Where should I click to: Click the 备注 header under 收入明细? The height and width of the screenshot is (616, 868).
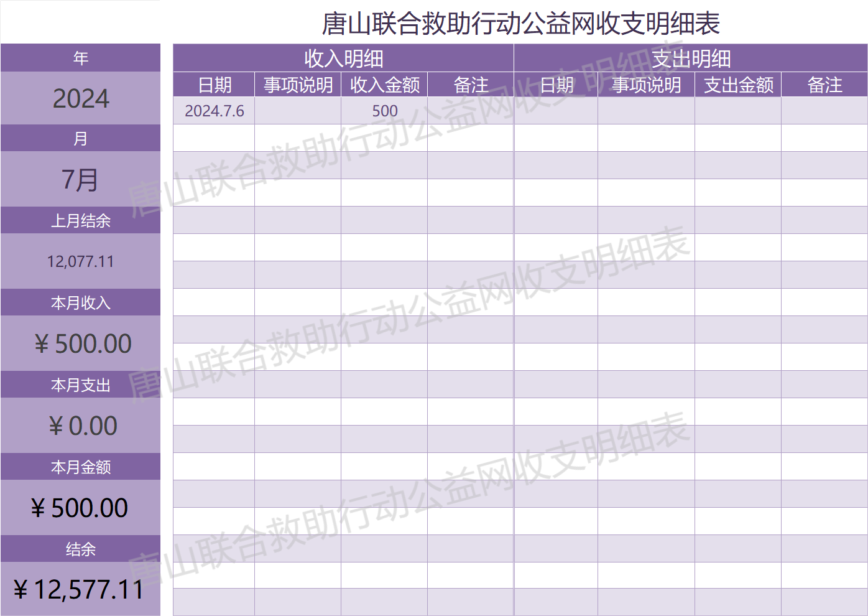coord(471,85)
